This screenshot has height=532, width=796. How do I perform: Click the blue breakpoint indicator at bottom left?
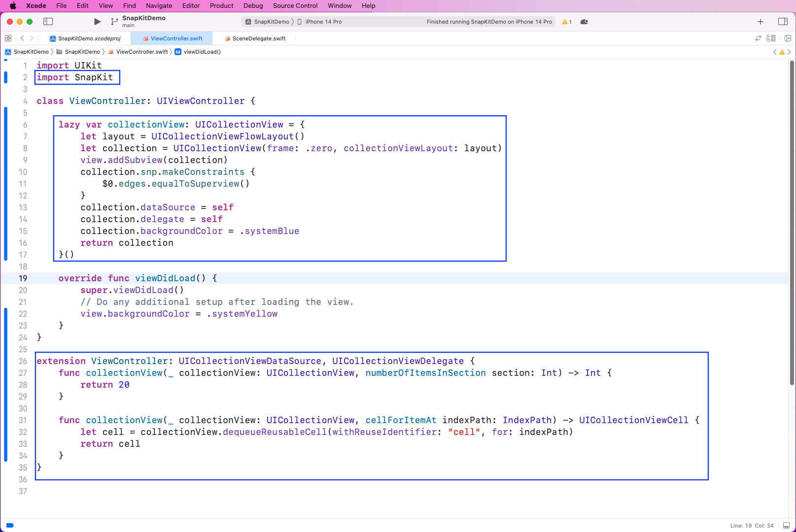coord(10,525)
